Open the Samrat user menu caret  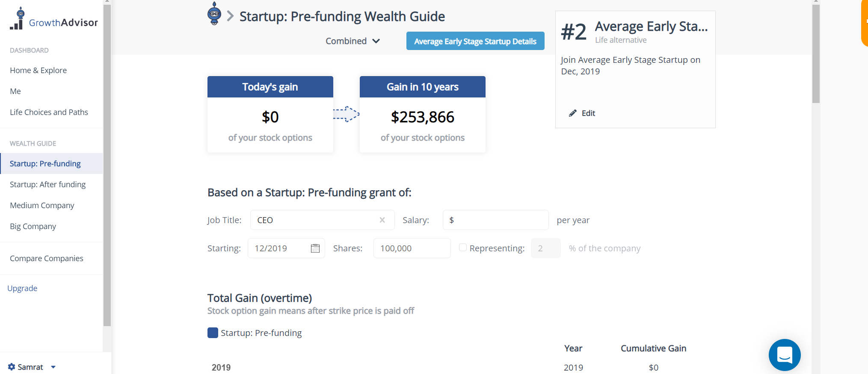click(x=53, y=367)
